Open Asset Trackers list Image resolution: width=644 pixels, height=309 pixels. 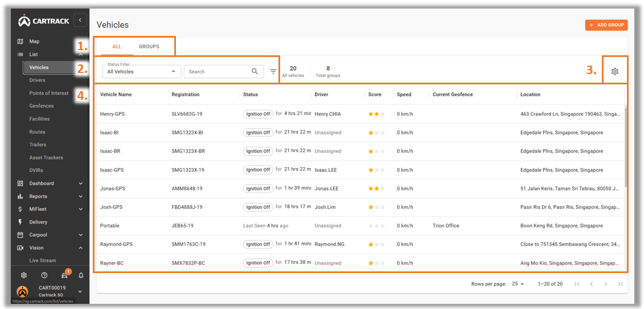(46, 157)
